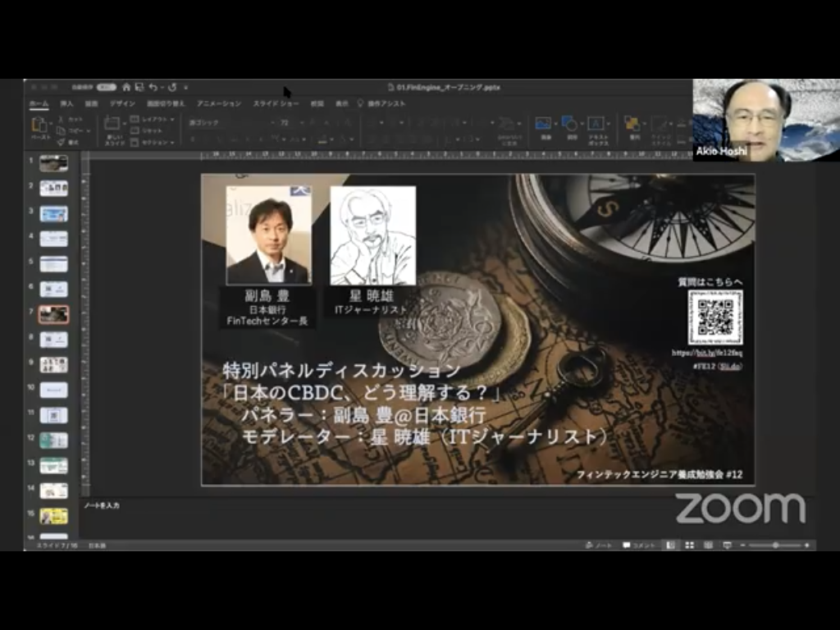Click zoom out minus in status bar
The width and height of the screenshot is (840, 630).
click(743, 545)
